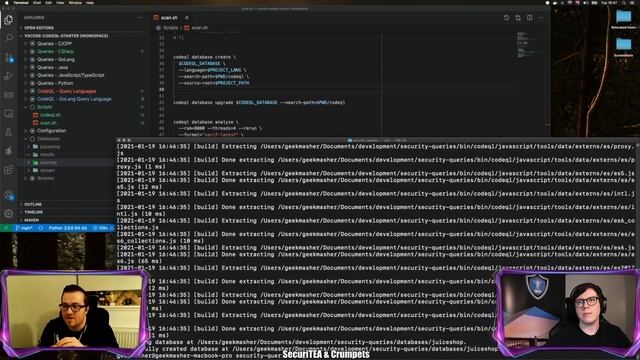Click the '--language=$PROJECT_LANG' line
640x360 pixels.
(212, 70)
